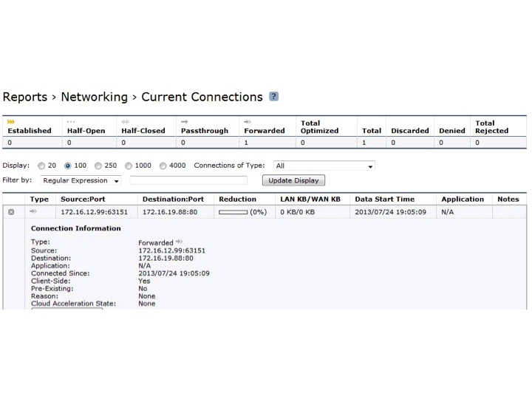
Task: Click the Half-Open status icon
Action: (71, 122)
